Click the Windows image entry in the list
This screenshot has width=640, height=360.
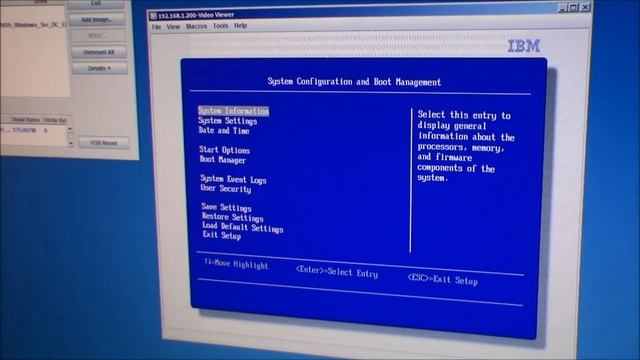point(33,25)
